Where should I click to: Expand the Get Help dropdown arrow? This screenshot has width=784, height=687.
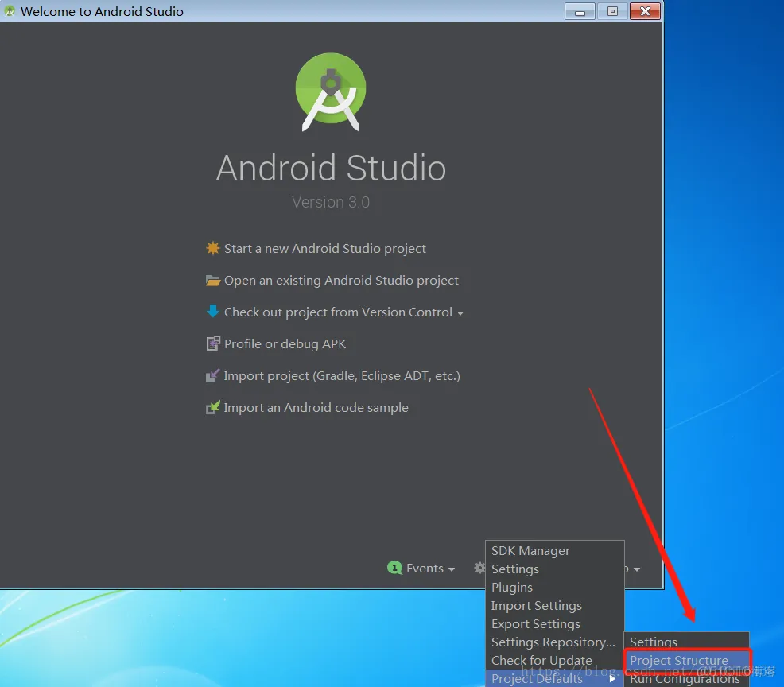pyautogui.click(x=636, y=569)
